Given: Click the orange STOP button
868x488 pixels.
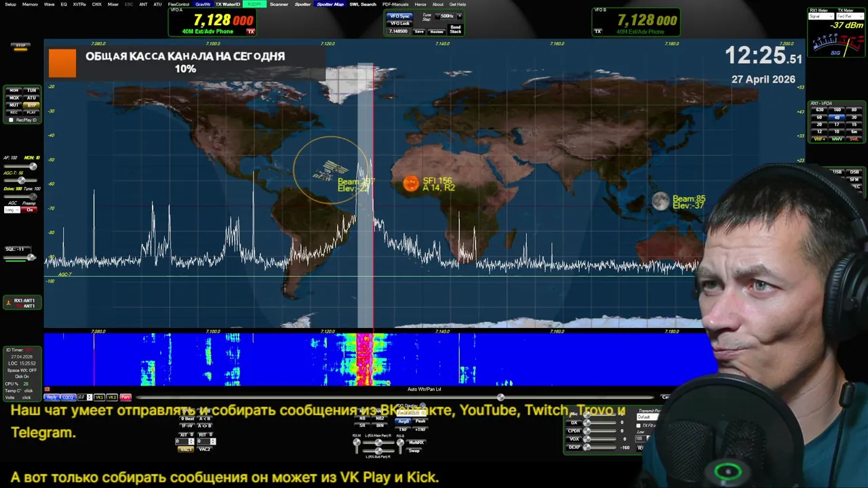Looking at the screenshot, I should [x=20, y=47].
